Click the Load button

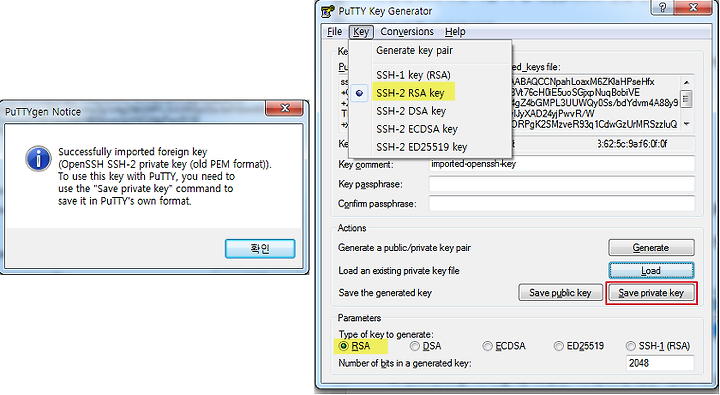651,271
